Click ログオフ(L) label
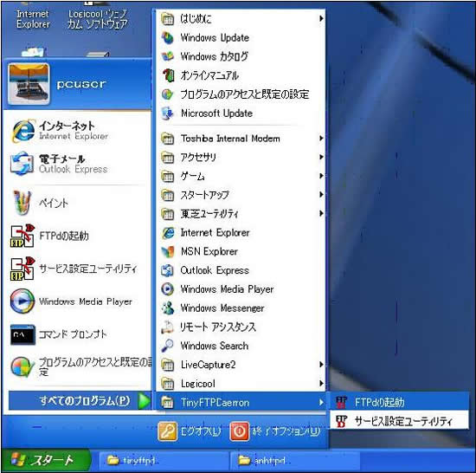476x473 pixels. tap(201, 431)
